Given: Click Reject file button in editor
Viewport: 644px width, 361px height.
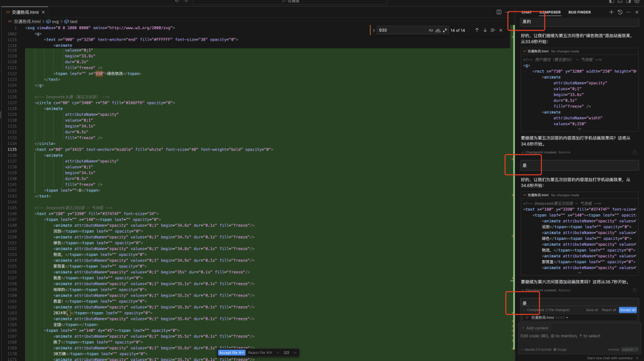Looking at the screenshot, I should [x=260, y=353].
